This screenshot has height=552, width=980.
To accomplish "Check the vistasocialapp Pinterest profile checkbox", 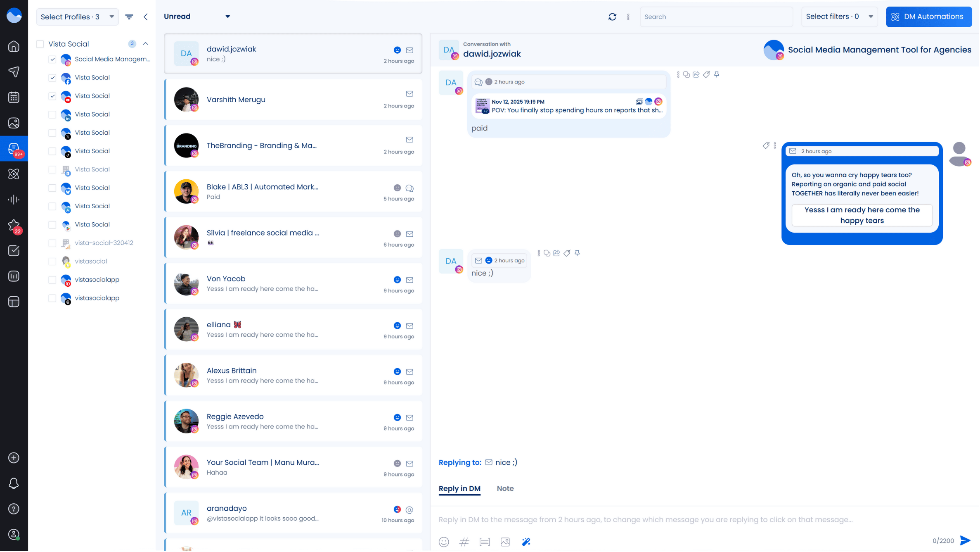I will 52,280.
